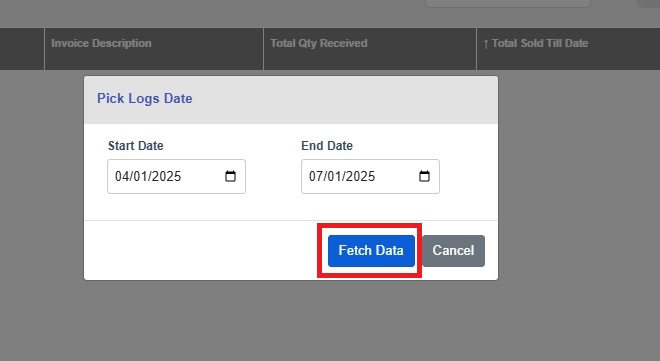
Task: Open the End Date calendar picker icon
Action: (424, 176)
